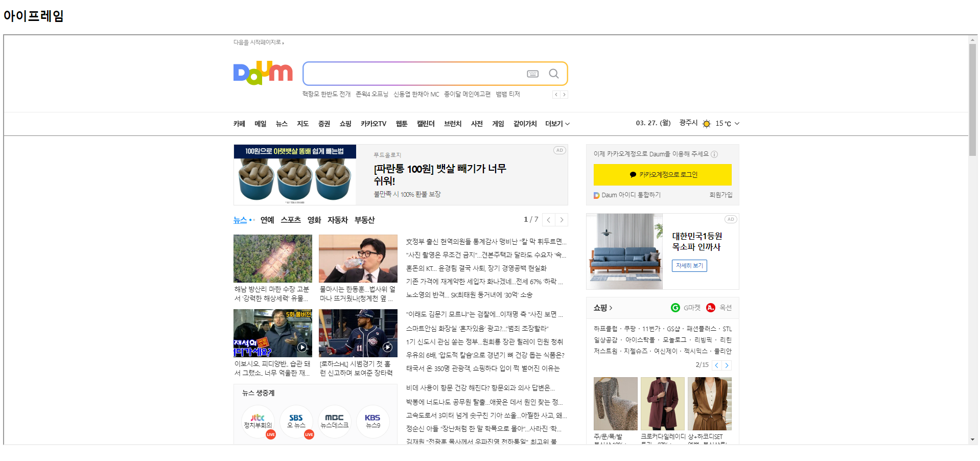980x461 pixels.
Task: Open the 웹툰 menu item
Action: pos(402,124)
